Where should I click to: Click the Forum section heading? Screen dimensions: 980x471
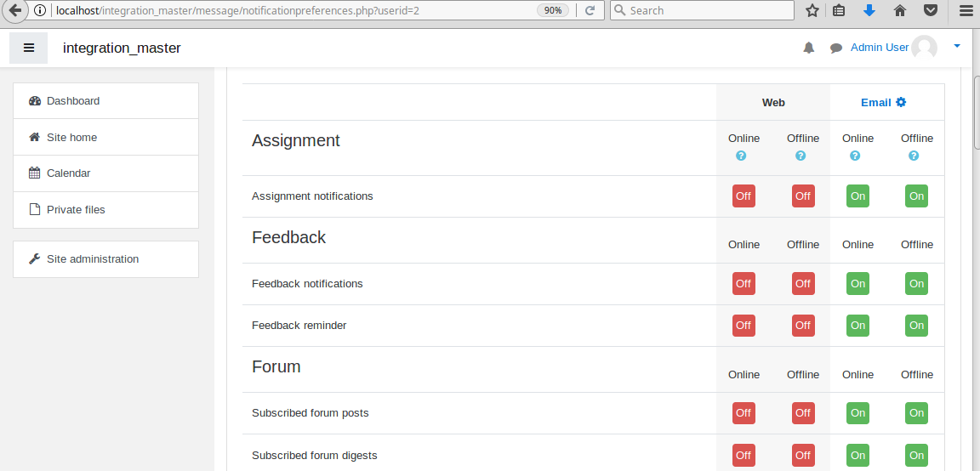[276, 366]
